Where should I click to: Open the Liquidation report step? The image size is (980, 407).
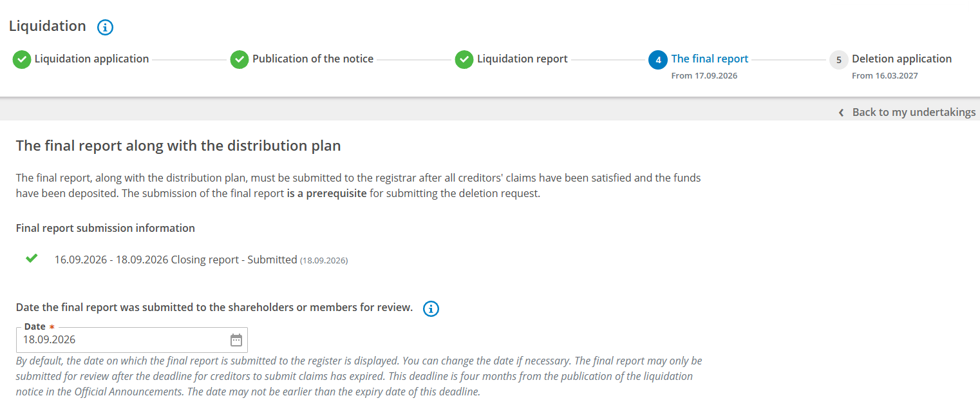tap(522, 59)
